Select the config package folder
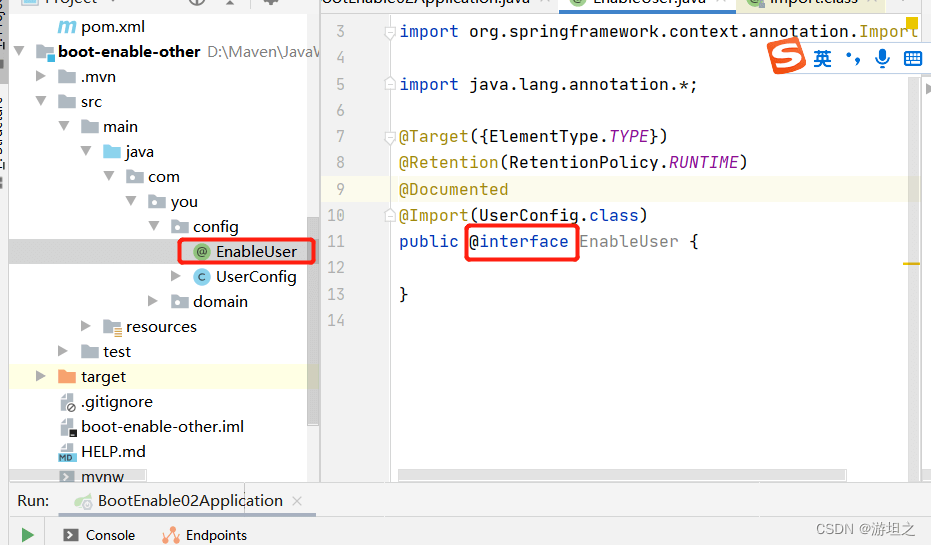Screen dimensions: 931x545 (216, 227)
